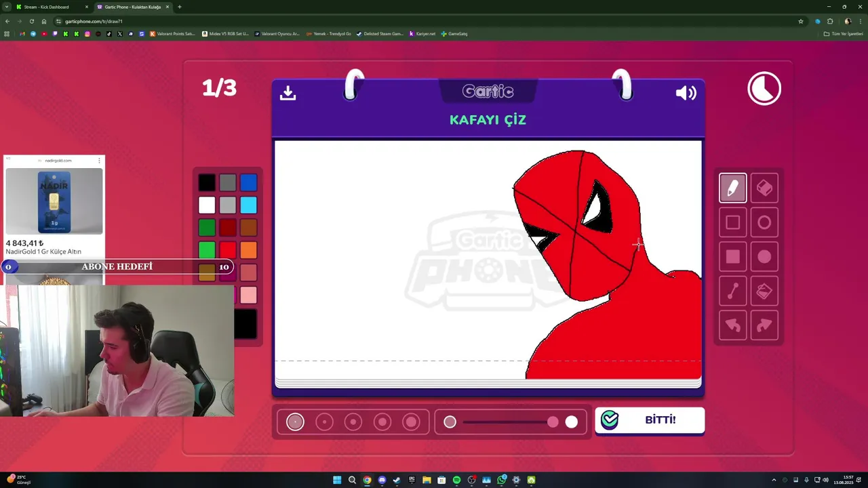The image size is (868, 488).
Task: Select the smallest brush size
Action: coord(295,422)
